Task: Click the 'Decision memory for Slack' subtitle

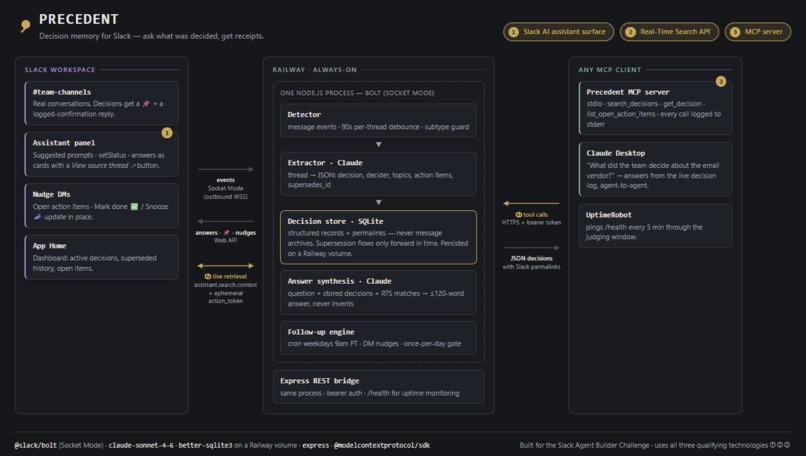Action: (151, 36)
